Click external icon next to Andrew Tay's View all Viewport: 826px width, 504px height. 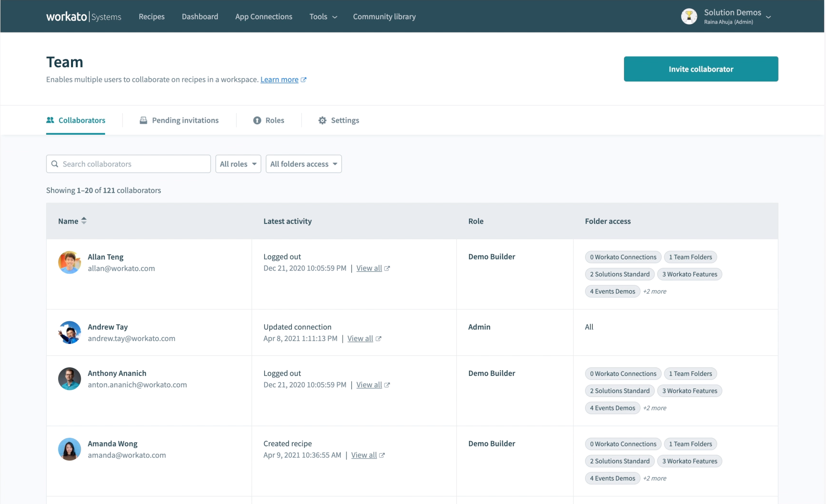coord(378,339)
